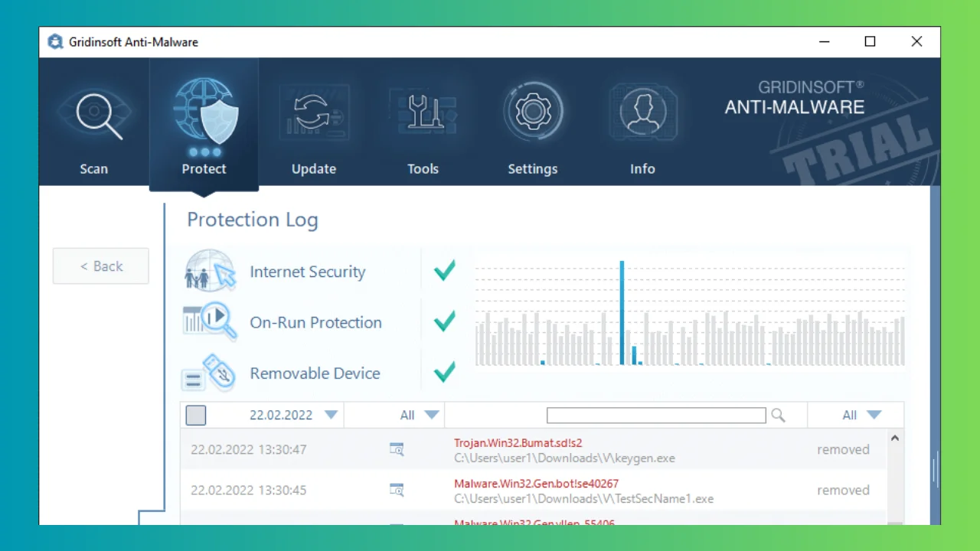Click removed status of TestSecName1.exe row
The height and width of the screenshot is (551, 980).
click(843, 490)
